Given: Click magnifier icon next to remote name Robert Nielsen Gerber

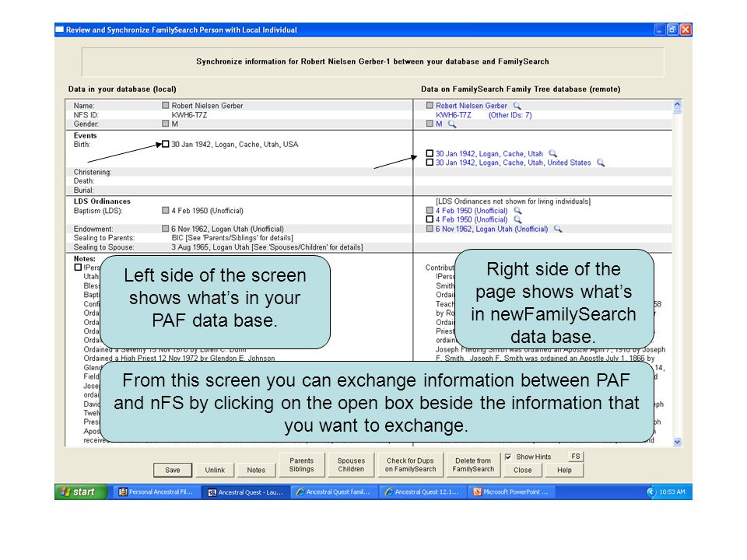Looking at the screenshot, I should coord(517,106).
